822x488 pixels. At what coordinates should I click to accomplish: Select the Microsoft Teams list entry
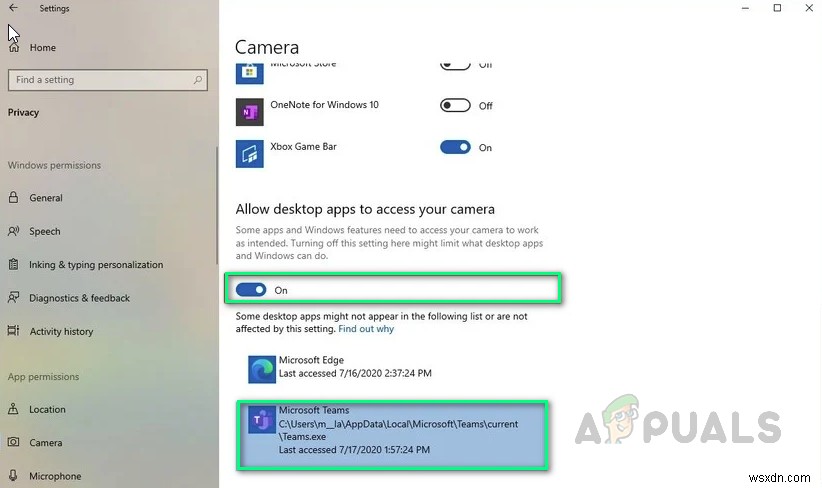tap(392, 435)
